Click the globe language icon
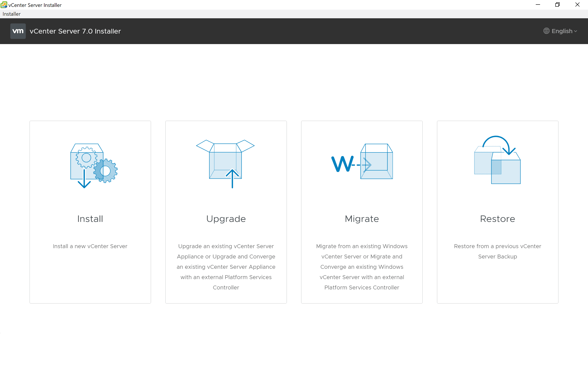 [546, 31]
